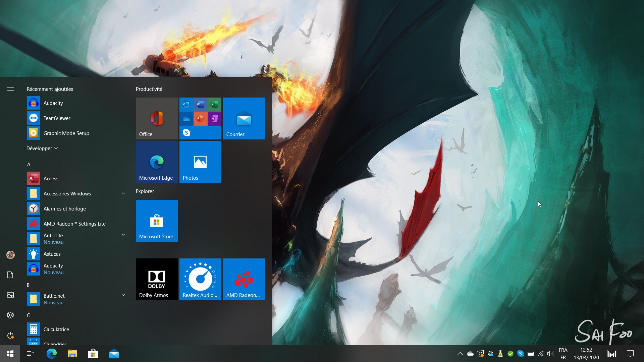
Task: Expand the Accessoires Windows folder
Action: 76,193
